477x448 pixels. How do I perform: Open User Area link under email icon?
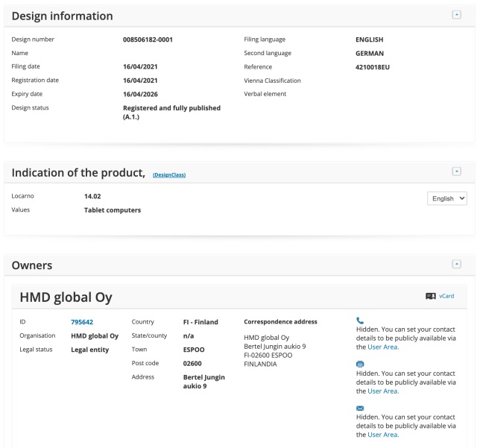tap(383, 435)
